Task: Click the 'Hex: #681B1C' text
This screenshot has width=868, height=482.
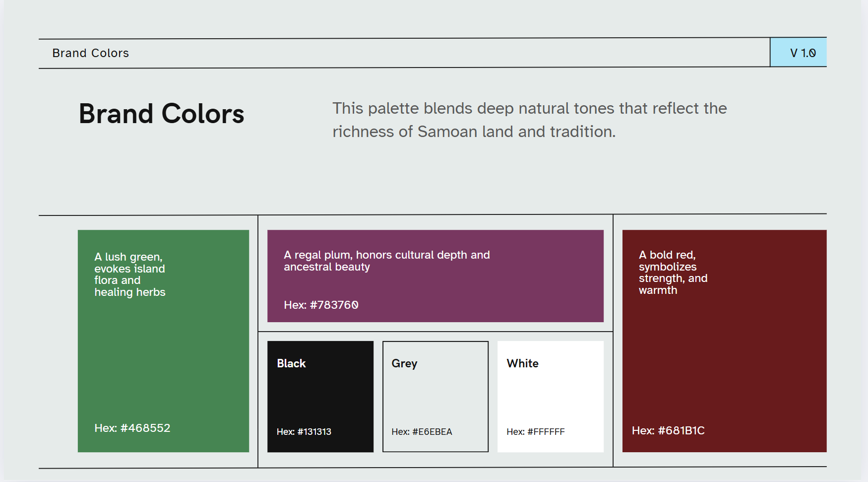Action: pyautogui.click(x=668, y=430)
